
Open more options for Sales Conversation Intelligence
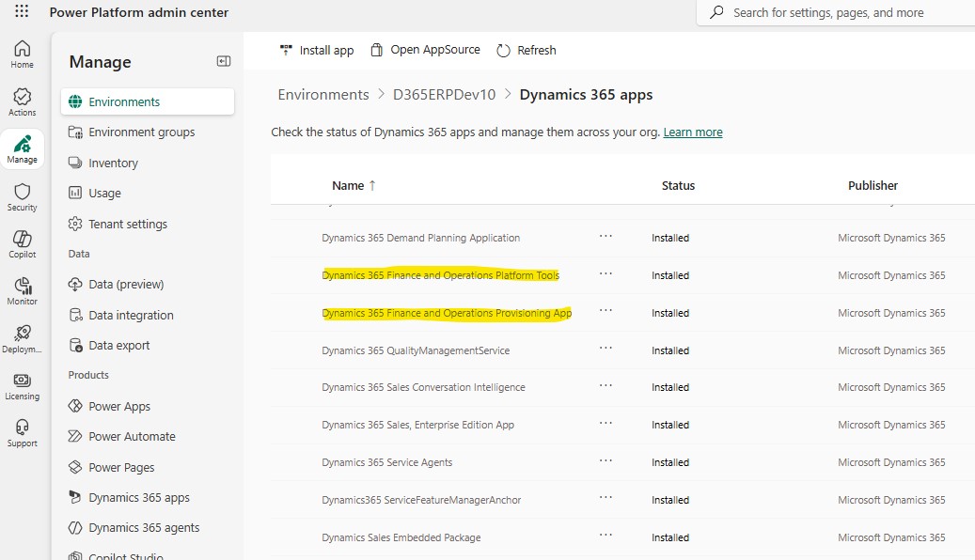[605, 385]
